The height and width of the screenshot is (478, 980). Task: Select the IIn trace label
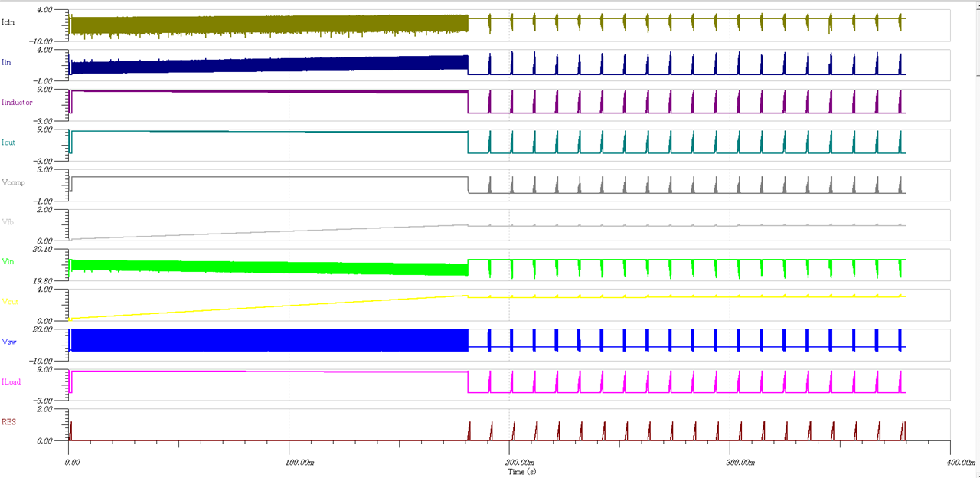(x=7, y=62)
